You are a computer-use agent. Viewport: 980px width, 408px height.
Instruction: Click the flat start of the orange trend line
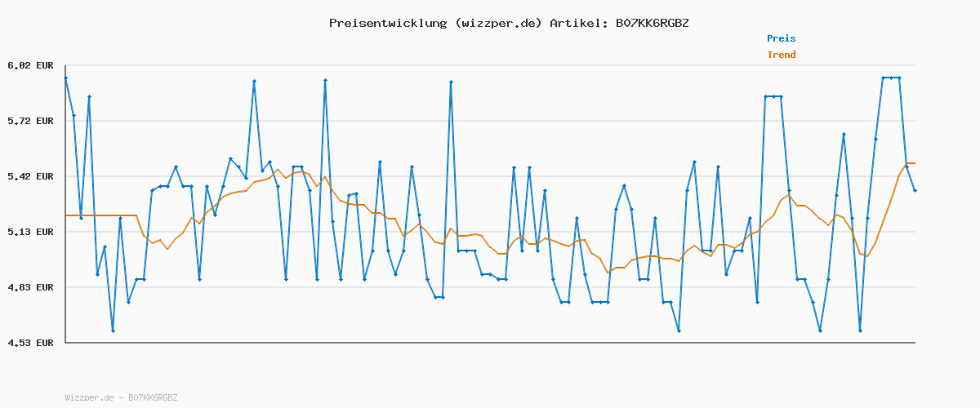click(100, 215)
